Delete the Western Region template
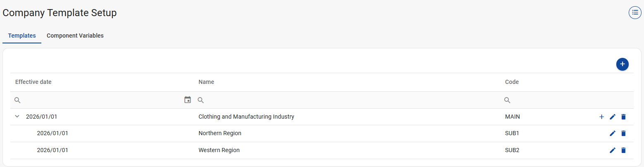The image size is (644, 167). click(623, 150)
